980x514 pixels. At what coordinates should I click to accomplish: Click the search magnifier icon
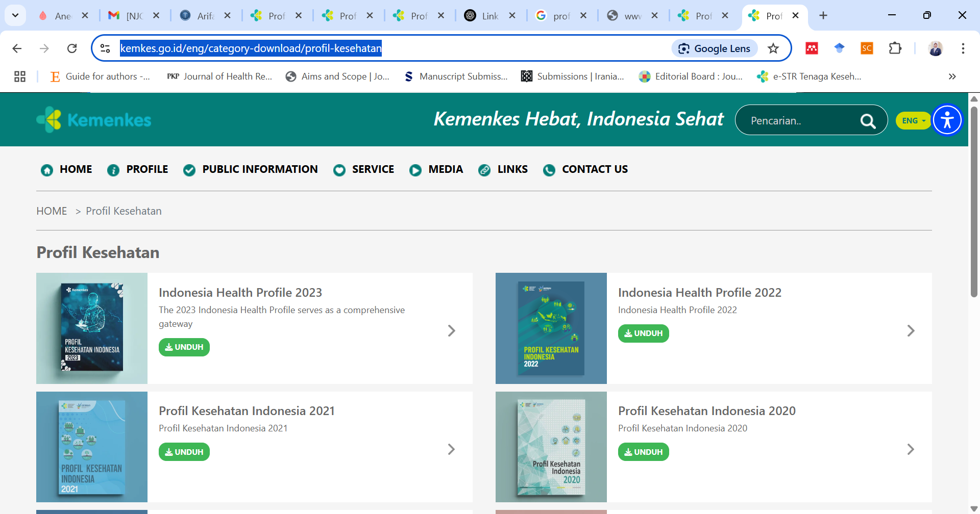coord(868,121)
